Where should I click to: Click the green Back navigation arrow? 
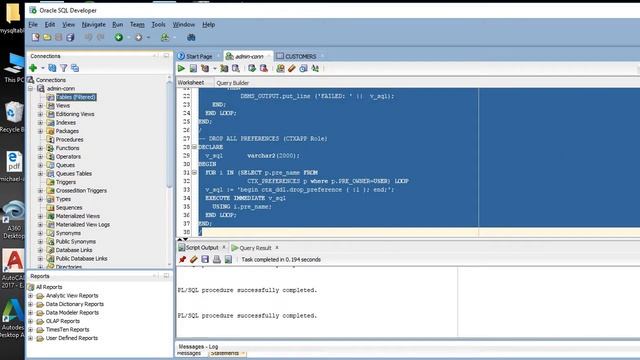119,38
